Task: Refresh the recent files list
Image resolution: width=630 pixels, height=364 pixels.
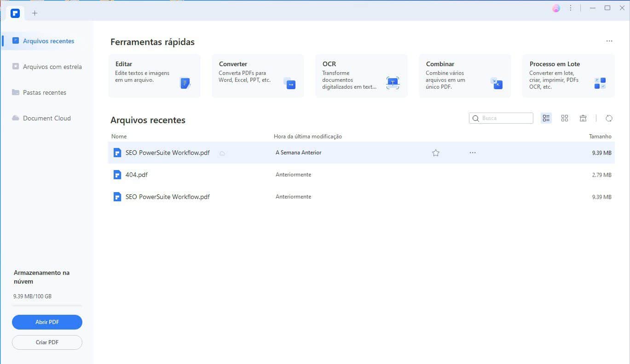Action: (x=609, y=118)
